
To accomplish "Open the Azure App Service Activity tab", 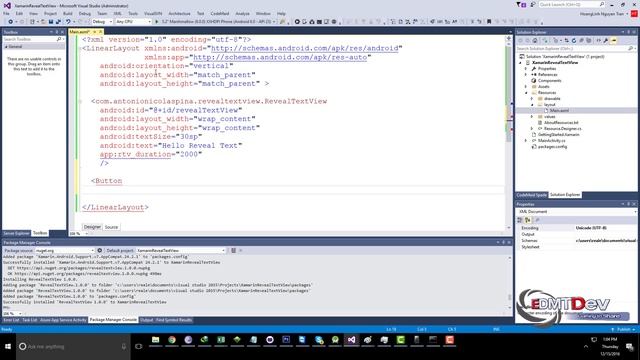I will tap(63, 320).
